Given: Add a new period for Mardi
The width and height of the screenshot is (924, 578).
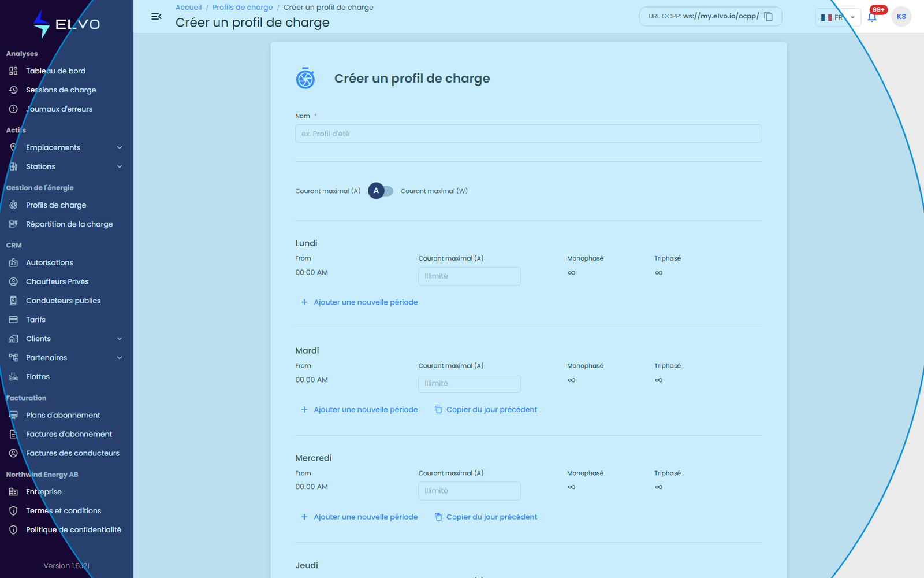Looking at the screenshot, I should [359, 410].
